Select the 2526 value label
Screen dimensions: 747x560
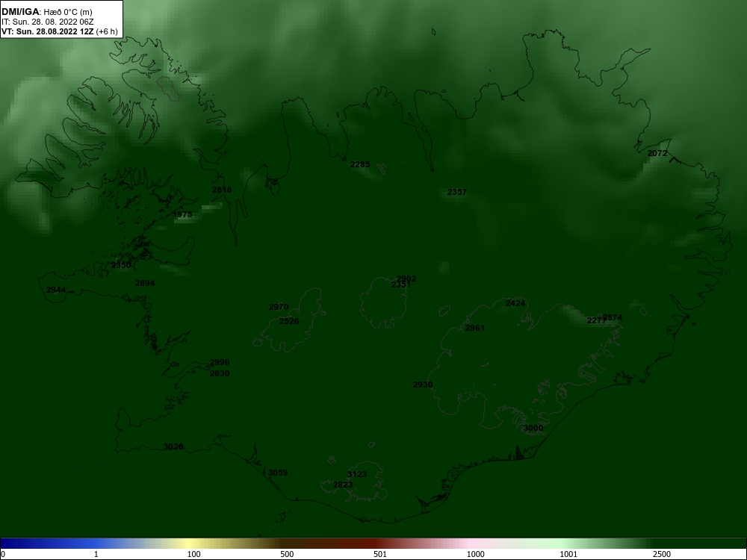tap(289, 321)
